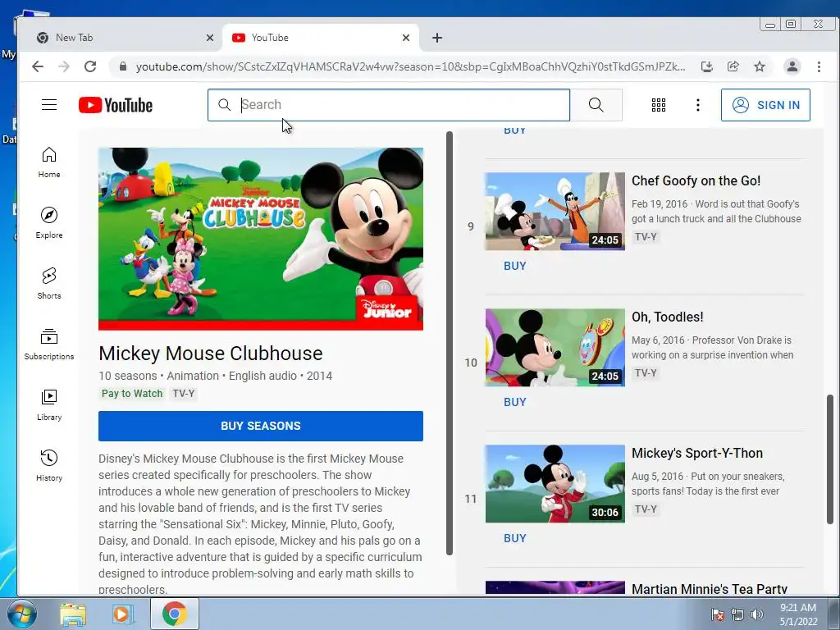Buy the Chef Goofy on the Go! episode
The width and height of the screenshot is (840, 630).
[515, 266]
